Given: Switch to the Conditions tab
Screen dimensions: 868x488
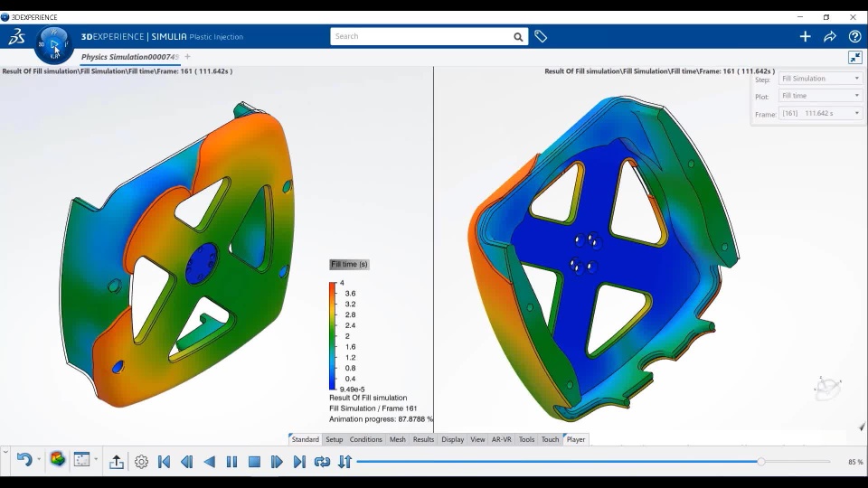Looking at the screenshot, I should coord(366,439).
